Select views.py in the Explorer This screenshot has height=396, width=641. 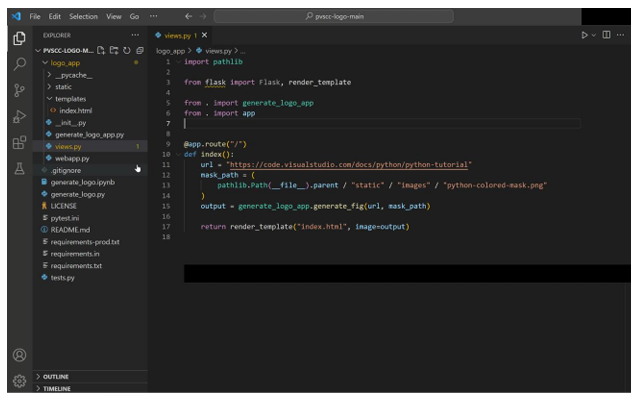(x=68, y=146)
